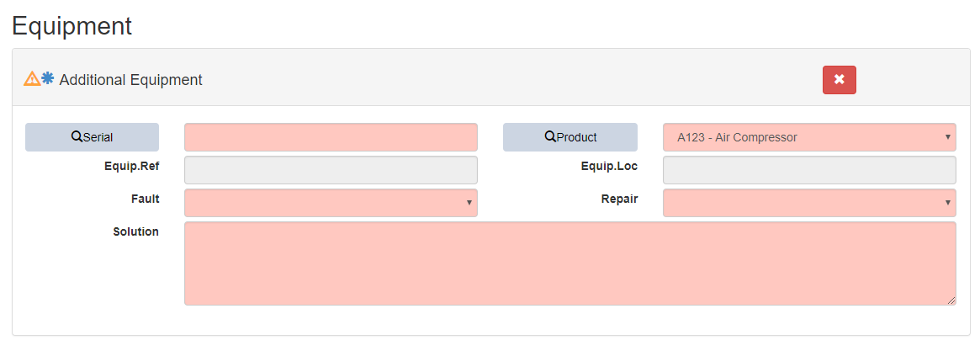Open the Product dropdown showing A123 - Air Compressor
This screenshot has height=351, width=980.
pos(809,137)
